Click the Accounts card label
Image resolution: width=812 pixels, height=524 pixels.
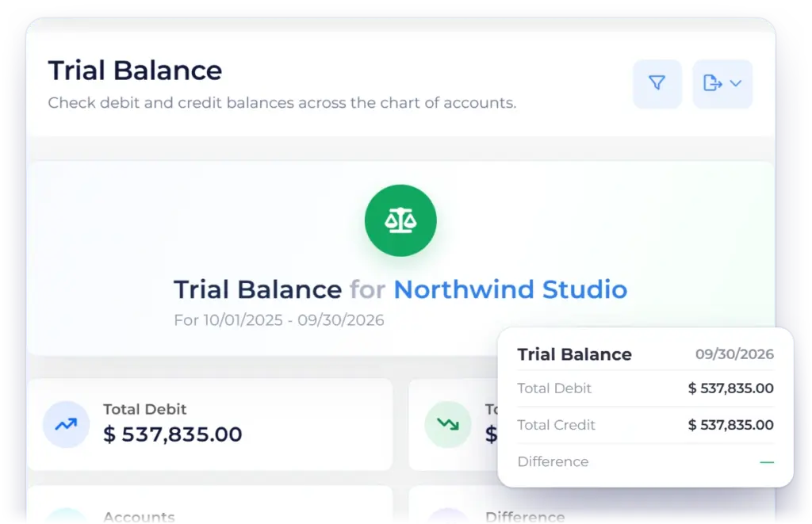coord(139,517)
